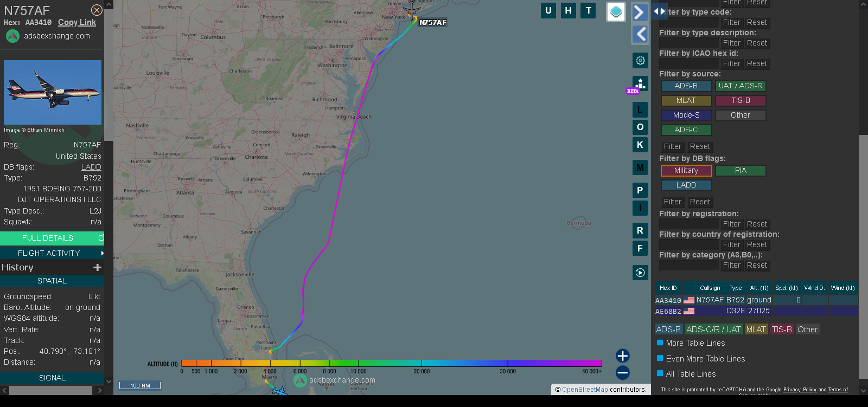The height and width of the screenshot is (407, 868).
Task: Click the type description filter input
Action: pyautogui.click(x=689, y=43)
